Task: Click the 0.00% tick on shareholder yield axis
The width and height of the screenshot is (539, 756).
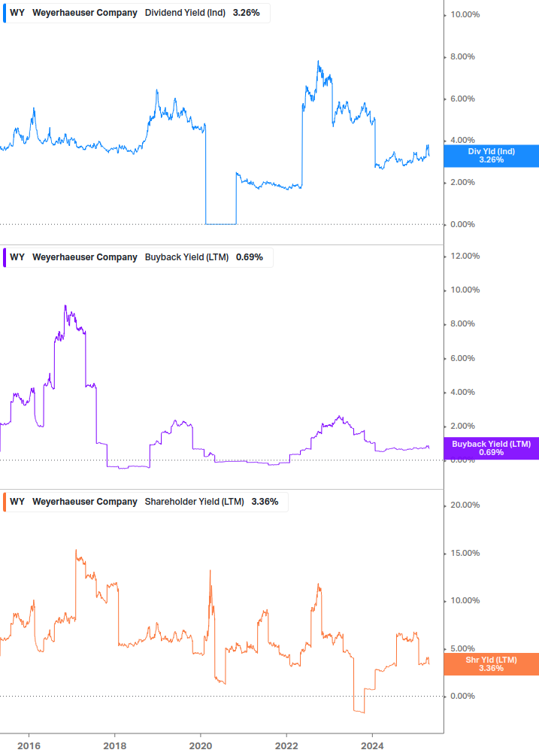Action: (462, 697)
